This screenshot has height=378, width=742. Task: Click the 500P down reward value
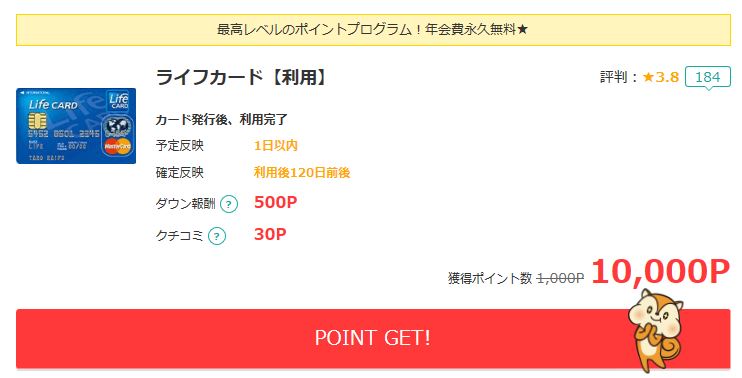(275, 202)
